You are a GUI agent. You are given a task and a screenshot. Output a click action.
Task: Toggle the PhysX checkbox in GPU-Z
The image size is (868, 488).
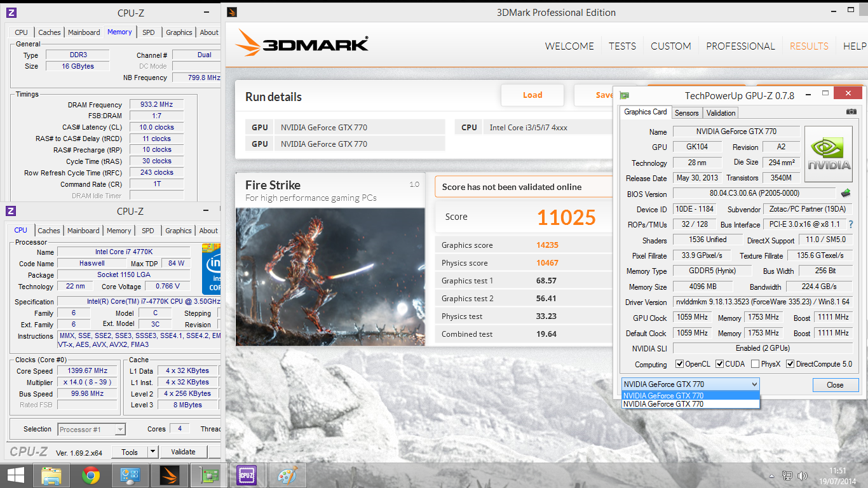pos(755,364)
